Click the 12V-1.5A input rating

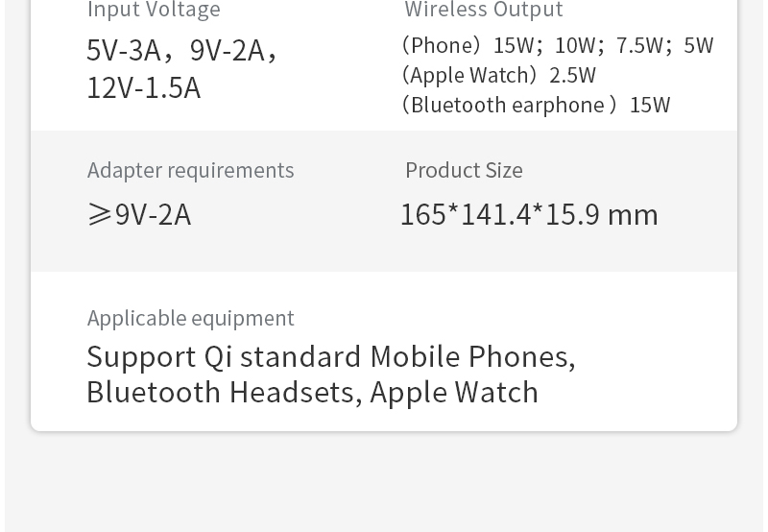143,88
